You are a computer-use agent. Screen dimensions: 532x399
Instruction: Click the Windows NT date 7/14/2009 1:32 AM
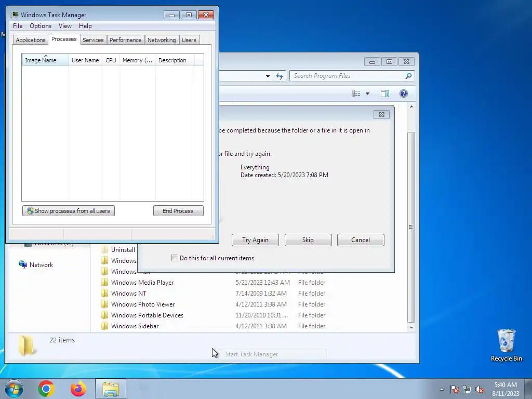[261, 293]
